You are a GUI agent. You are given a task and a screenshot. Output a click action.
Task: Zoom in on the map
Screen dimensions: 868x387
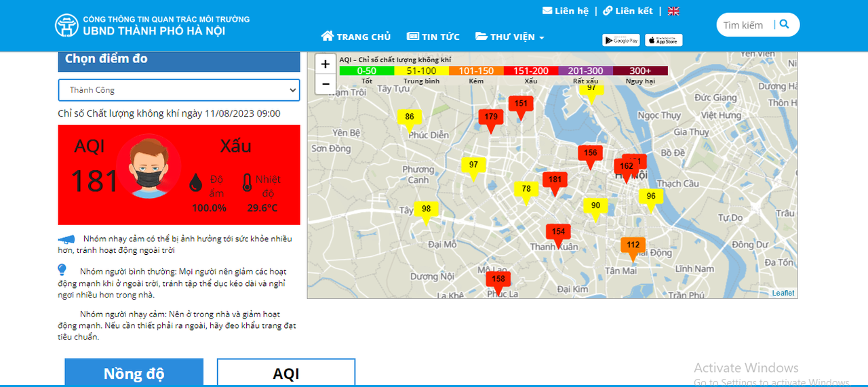325,64
